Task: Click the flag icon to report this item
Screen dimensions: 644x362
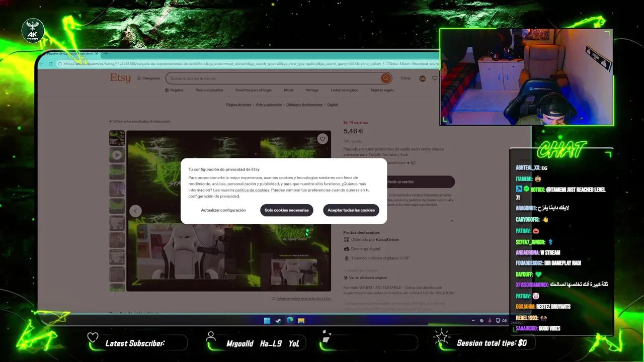Action: click(274, 299)
